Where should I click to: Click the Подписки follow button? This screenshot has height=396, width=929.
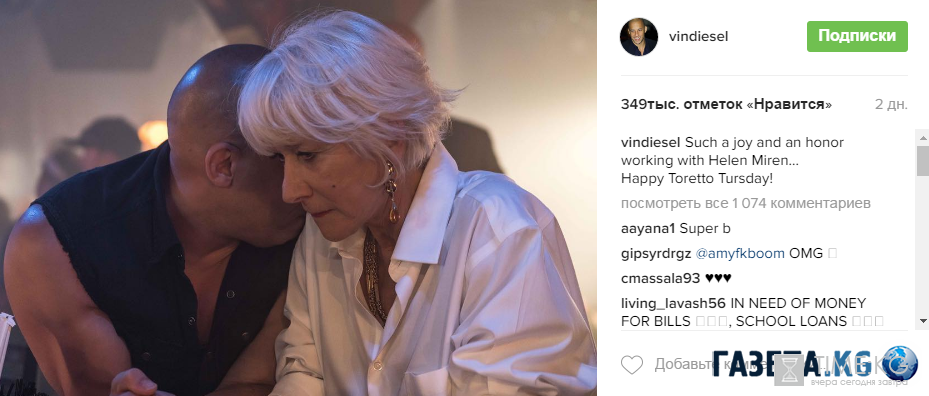[857, 36]
